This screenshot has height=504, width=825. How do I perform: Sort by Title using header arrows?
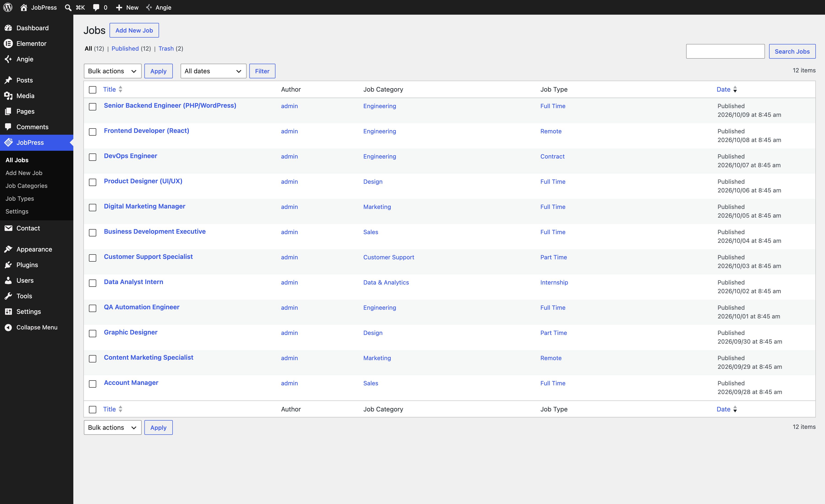pos(121,89)
